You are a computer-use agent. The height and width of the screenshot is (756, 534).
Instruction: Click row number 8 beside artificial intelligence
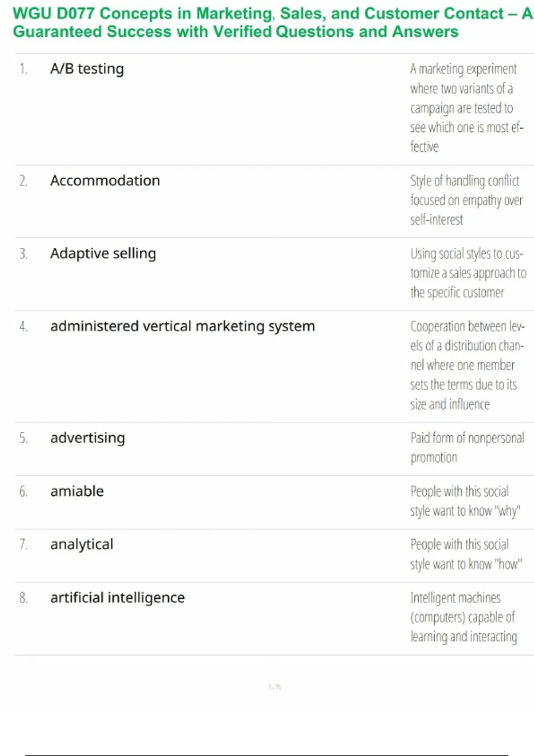(x=23, y=598)
